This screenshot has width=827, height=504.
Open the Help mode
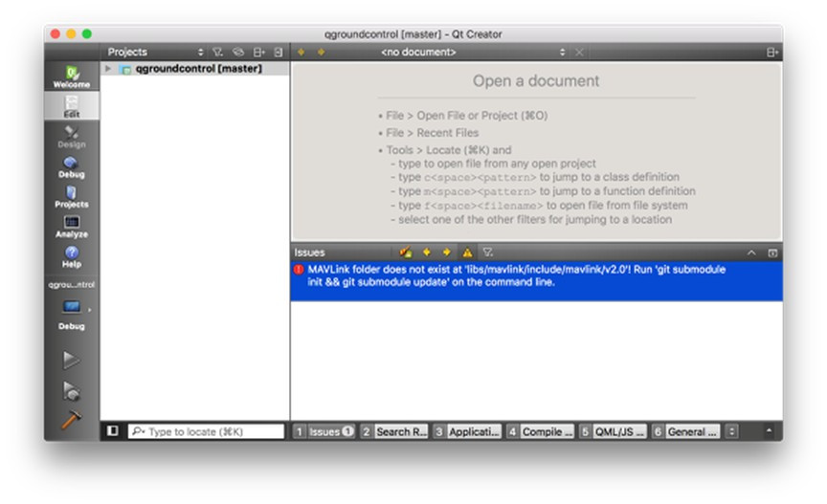tap(72, 256)
